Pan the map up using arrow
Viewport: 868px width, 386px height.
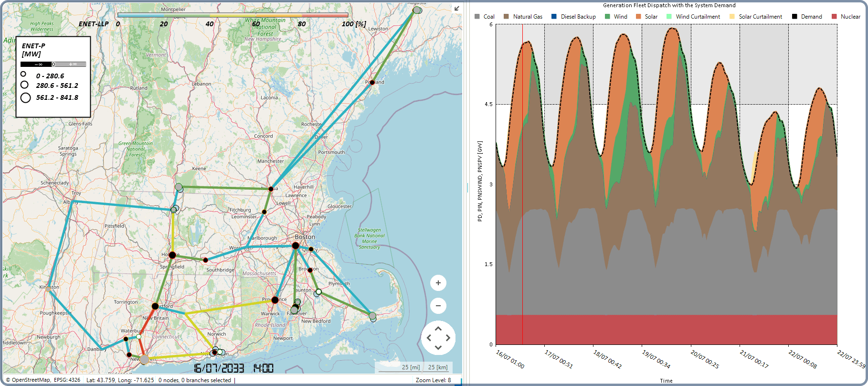pyautogui.click(x=438, y=329)
